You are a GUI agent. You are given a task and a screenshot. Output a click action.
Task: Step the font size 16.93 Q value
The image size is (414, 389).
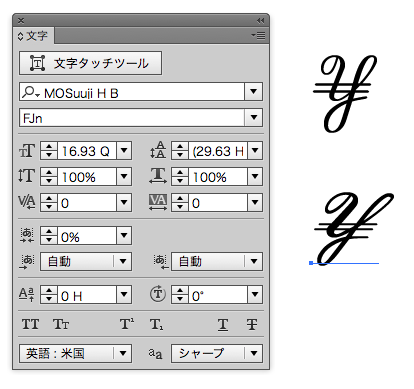49,151
